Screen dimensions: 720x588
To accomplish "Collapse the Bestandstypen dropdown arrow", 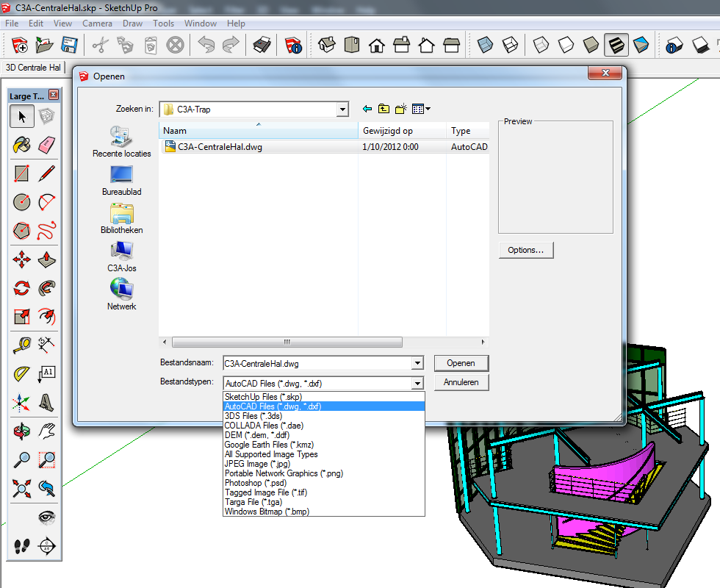I will click(417, 383).
